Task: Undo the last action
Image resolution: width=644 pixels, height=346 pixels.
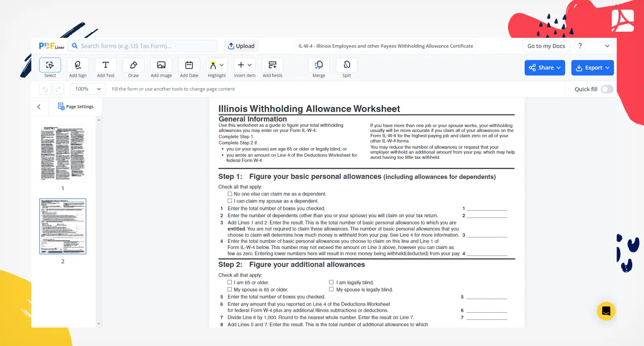Action: point(45,89)
